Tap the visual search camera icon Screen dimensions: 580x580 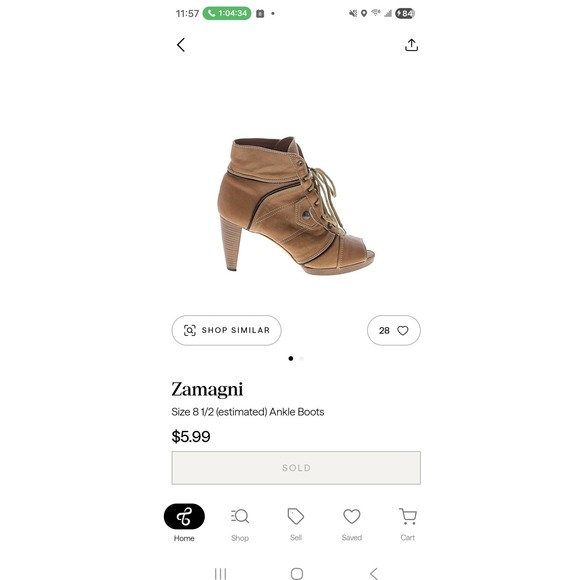click(190, 330)
